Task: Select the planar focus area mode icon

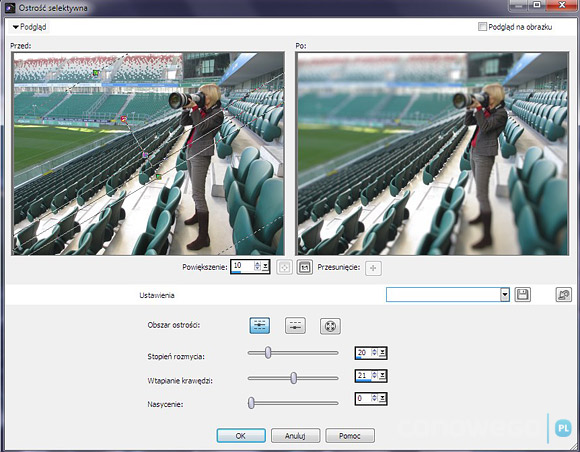Action: pos(260,325)
